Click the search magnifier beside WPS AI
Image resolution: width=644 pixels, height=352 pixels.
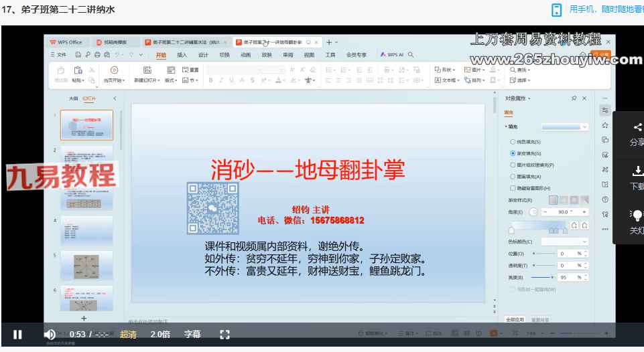pos(411,55)
